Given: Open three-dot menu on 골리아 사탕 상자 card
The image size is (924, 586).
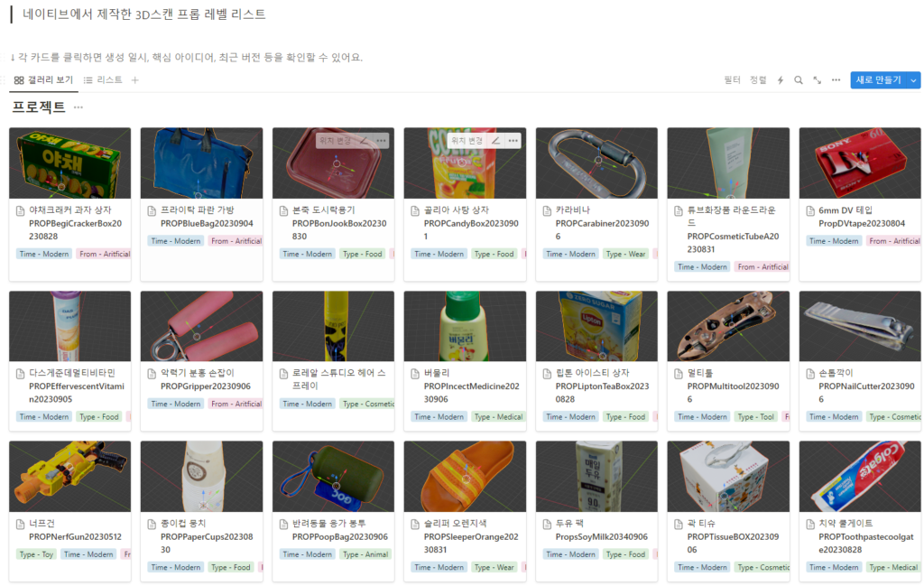Looking at the screenshot, I should point(513,141).
